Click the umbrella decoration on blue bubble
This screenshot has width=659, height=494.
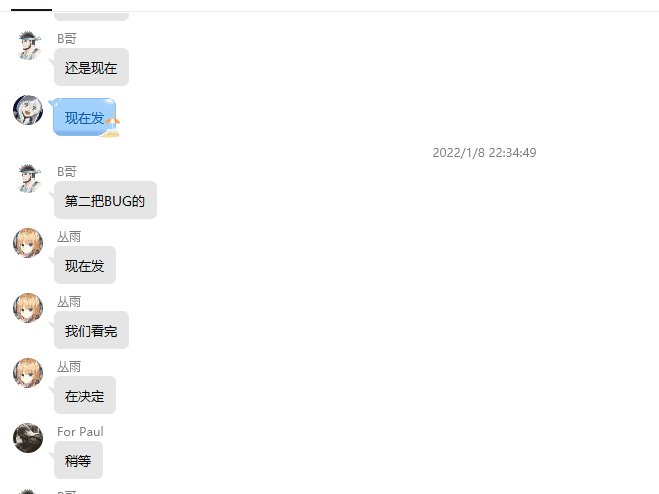112,127
